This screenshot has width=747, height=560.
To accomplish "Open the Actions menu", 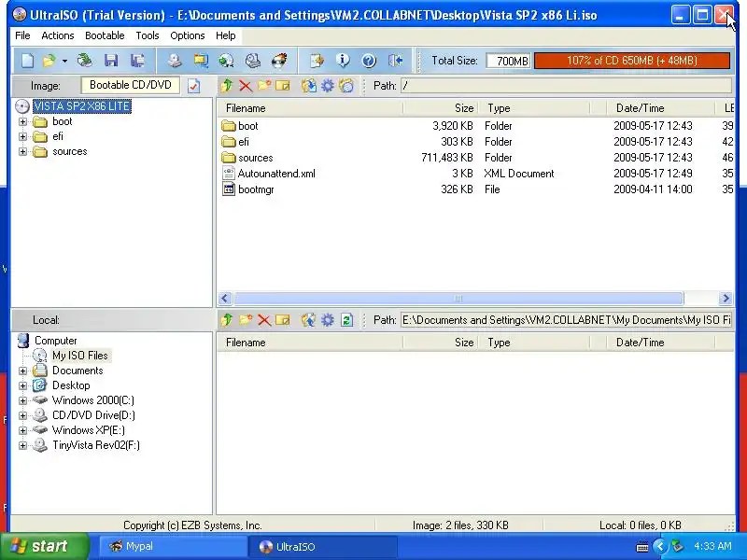I will pos(58,35).
